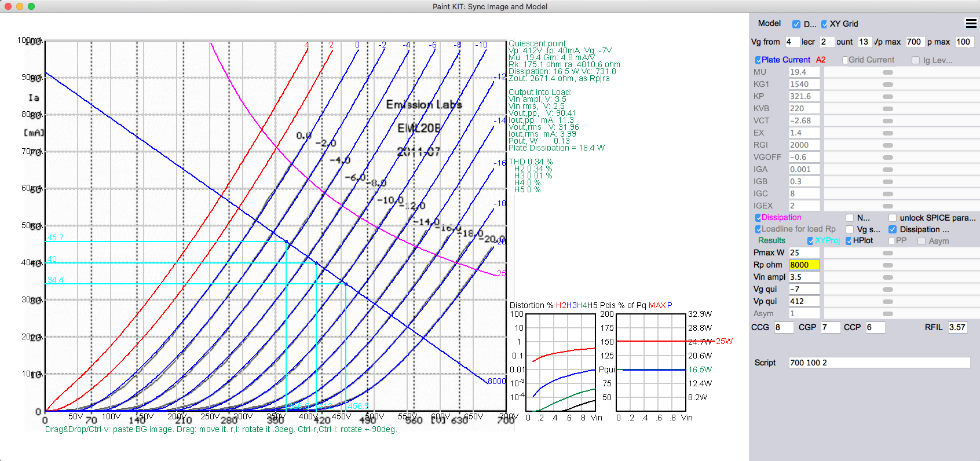Focus the lecr field showing 2
Image resolution: width=980 pixels, height=461 pixels.
pyautogui.click(x=827, y=42)
